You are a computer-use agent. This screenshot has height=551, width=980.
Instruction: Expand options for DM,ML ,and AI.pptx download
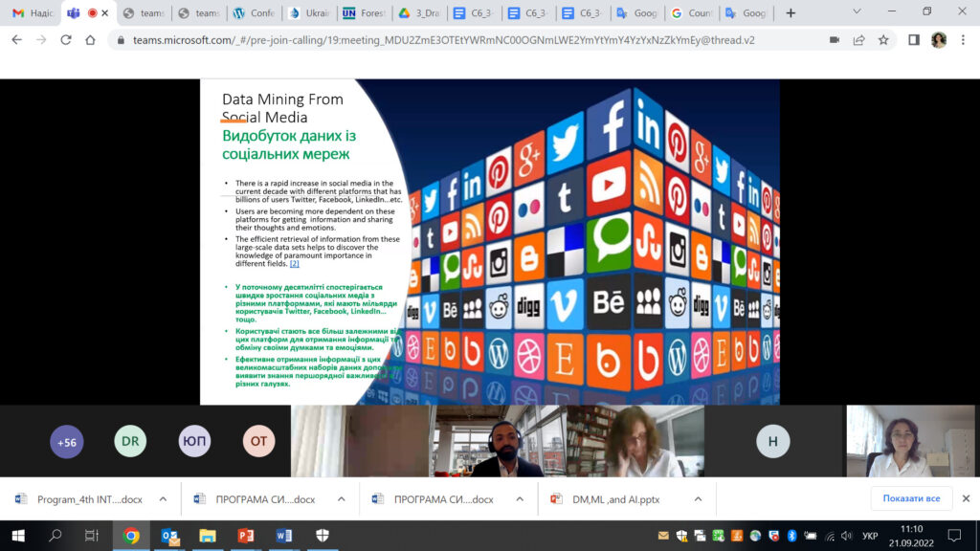[698, 498]
